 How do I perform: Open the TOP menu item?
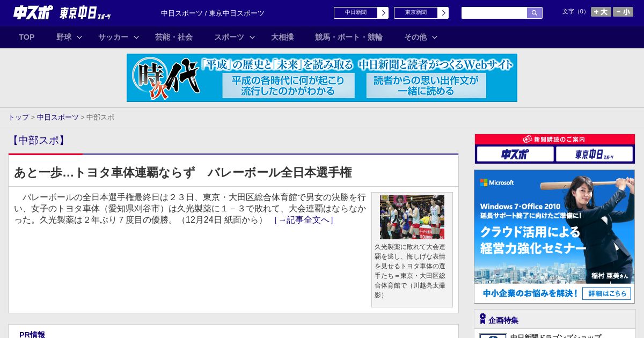27,37
